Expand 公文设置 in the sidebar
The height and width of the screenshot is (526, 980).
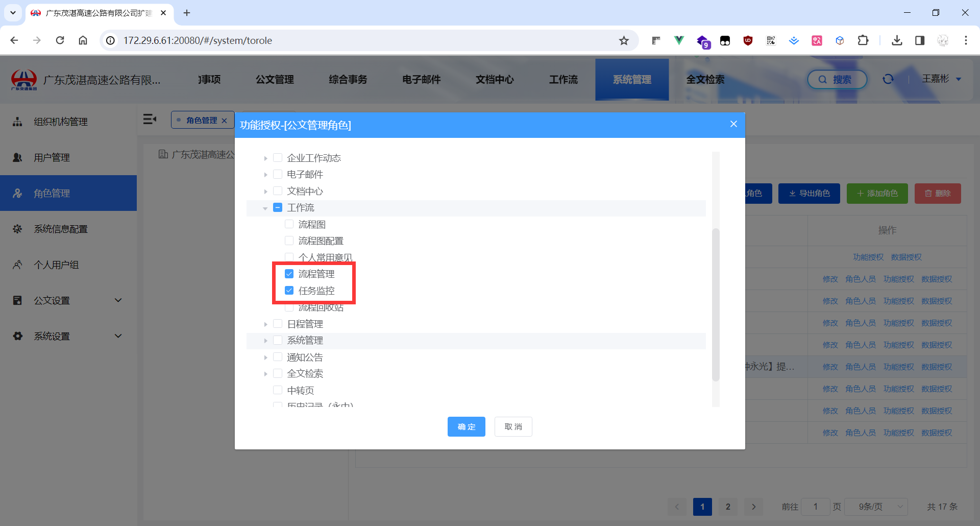tap(68, 300)
